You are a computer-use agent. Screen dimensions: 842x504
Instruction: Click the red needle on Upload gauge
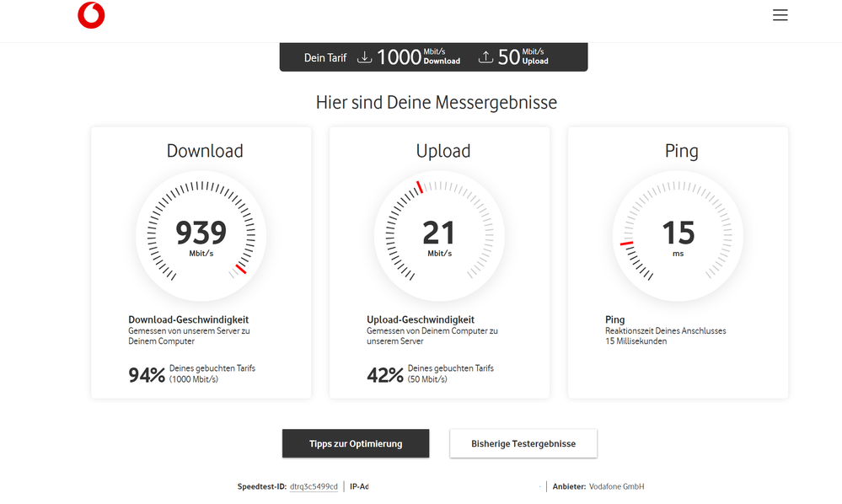(420, 187)
